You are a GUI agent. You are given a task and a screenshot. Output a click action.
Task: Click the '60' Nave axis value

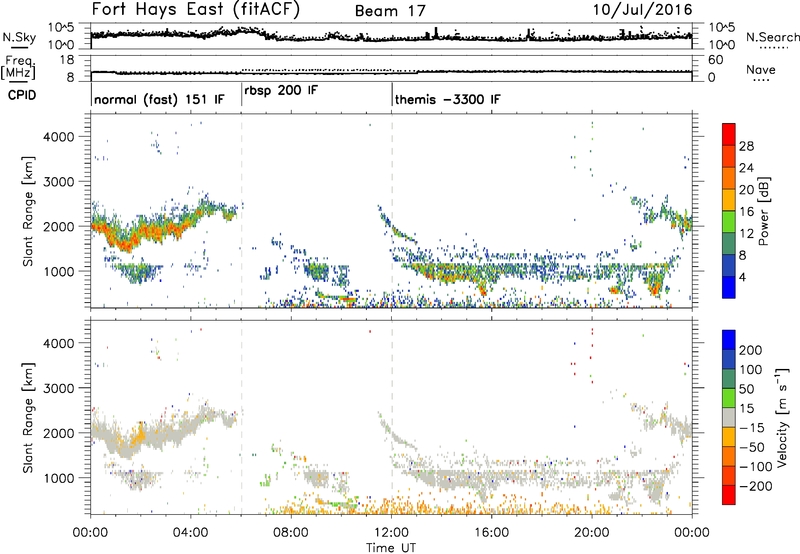[715, 60]
